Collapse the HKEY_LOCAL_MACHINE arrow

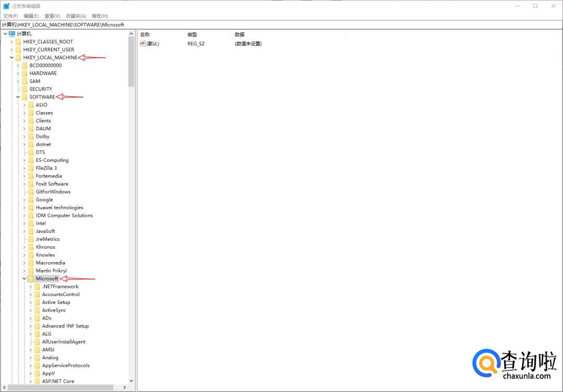[11, 57]
